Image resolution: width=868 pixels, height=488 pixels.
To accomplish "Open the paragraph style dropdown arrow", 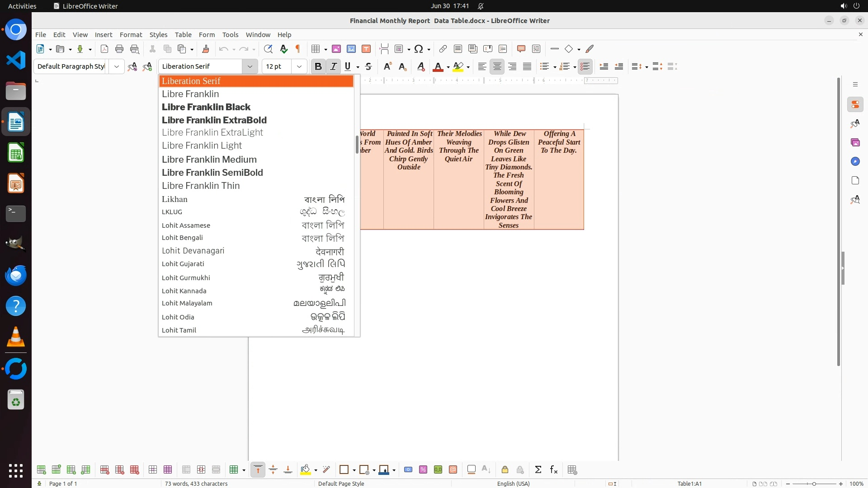I will [117, 66].
